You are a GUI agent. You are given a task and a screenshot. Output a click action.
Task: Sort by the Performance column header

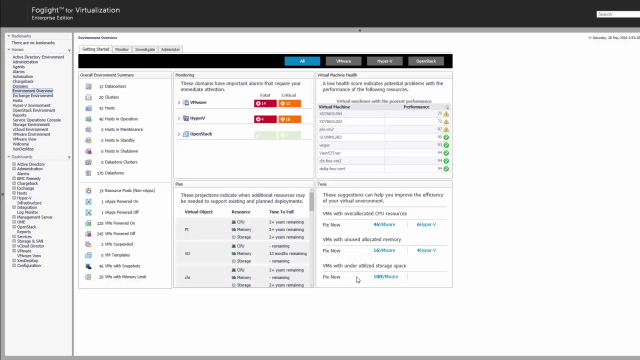(x=416, y=107)
